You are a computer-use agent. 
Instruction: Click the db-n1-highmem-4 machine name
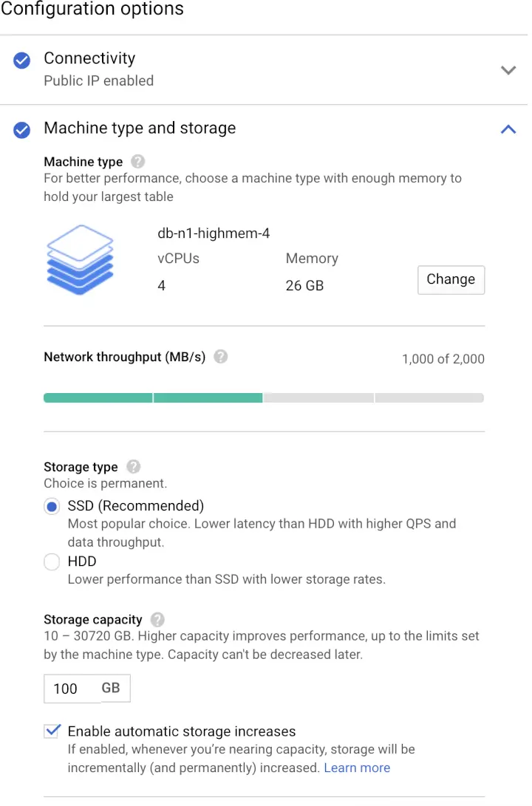click(x=214, y=233)
